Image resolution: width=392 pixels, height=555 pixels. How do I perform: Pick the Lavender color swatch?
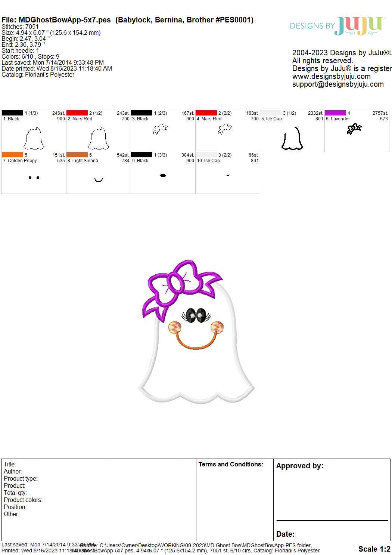click(x=335, y=113)
